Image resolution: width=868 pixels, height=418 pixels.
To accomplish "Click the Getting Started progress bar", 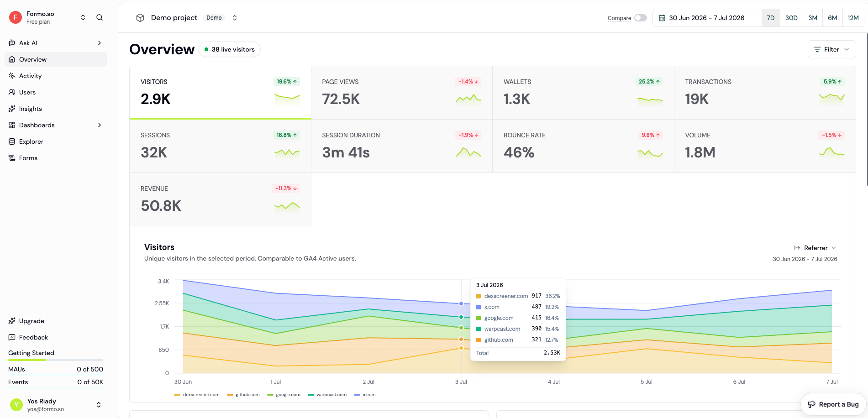I will coord(56,360).
